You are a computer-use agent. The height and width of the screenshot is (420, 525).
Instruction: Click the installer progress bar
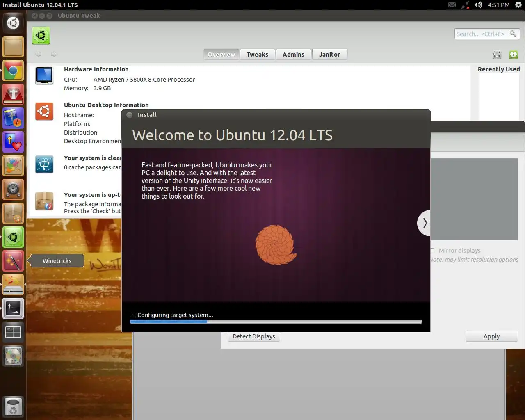pyautogui.click(x=276, y=322)
